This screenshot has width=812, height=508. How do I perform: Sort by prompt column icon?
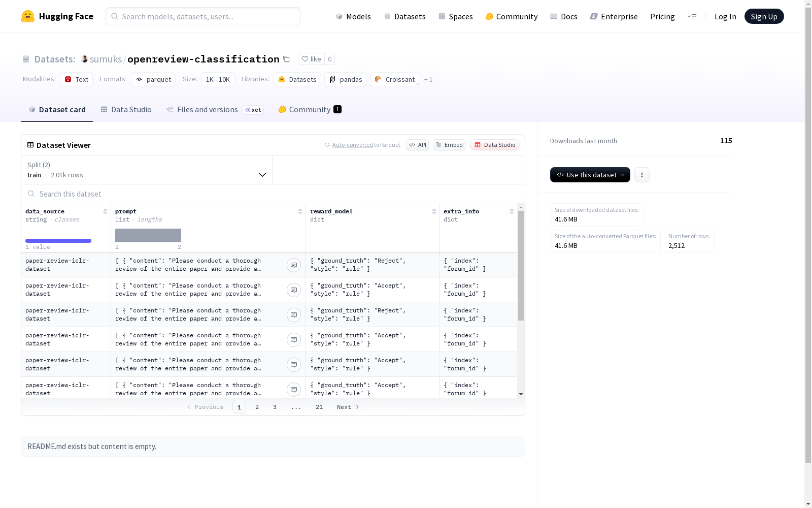(300, 211)
